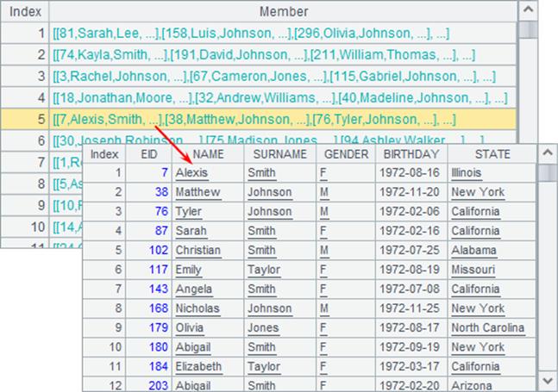
Task: Select Member row starting with [3,Rachel,Johnson
Action: tap(259, 76)
